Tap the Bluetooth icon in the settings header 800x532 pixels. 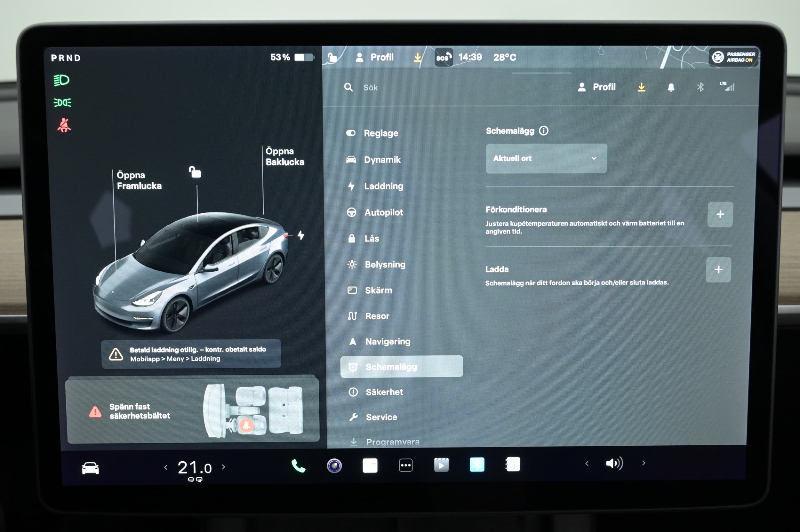tap(700, 87)
